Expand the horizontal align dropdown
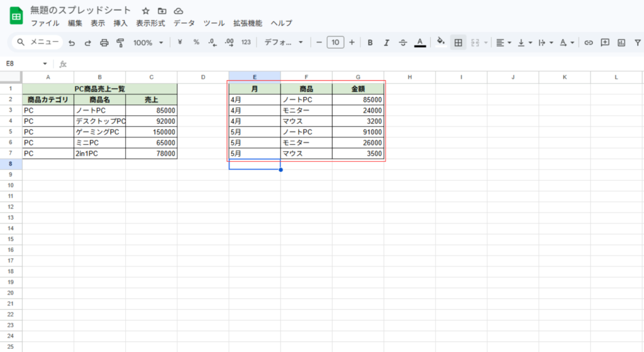The width and height of the screenshot is (644, 352). pos(503,43)
